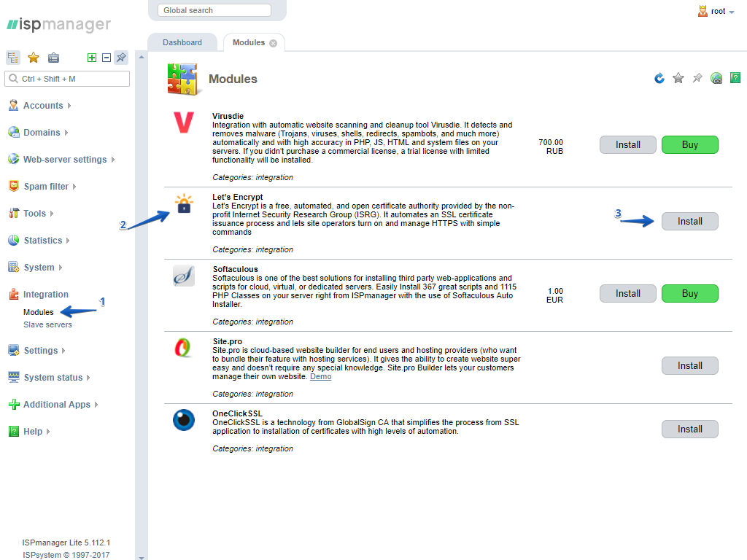Image resolution: width=747 pixels, height=560 pixels.
Task: Expand the Settings menu section
Action: pos(63,351)
